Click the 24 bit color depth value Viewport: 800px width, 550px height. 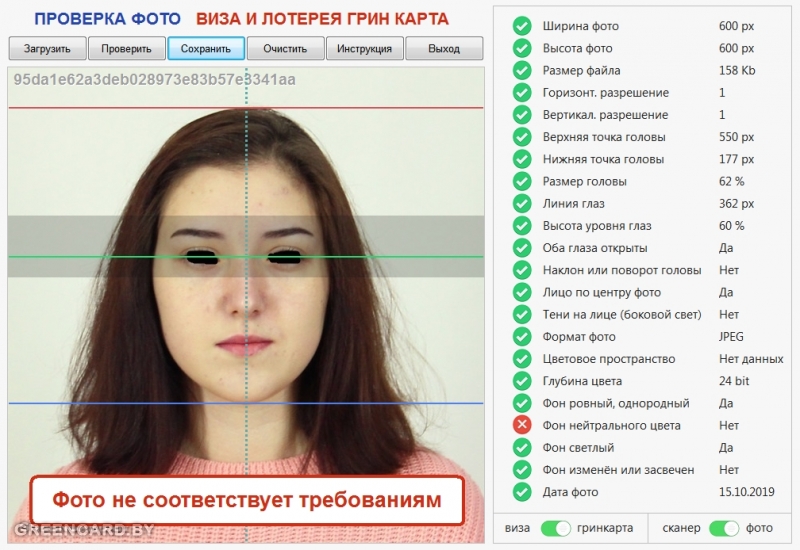point(734,381)
